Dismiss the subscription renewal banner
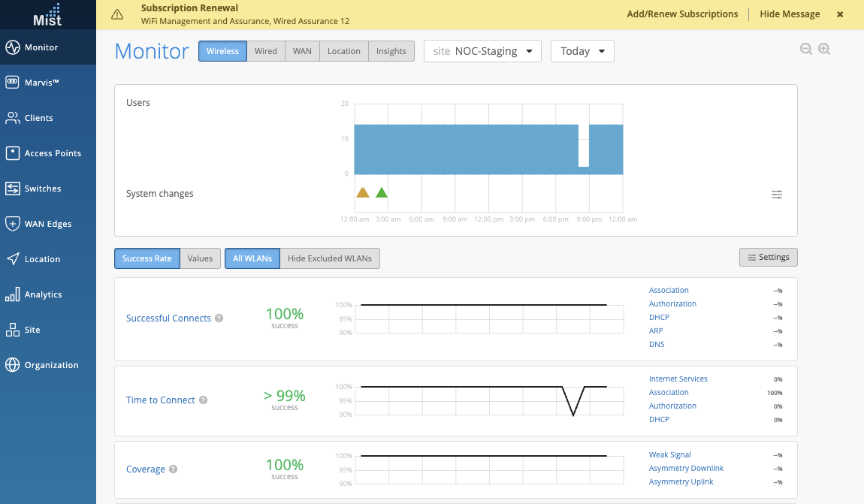This screenshot has height=504, width=864. click(x=840, y=14)
